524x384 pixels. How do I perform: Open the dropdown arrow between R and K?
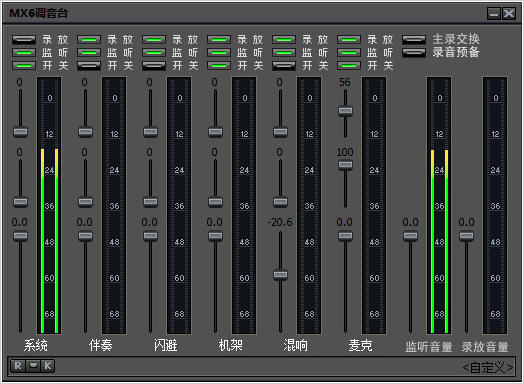click(x=33, y=366)
